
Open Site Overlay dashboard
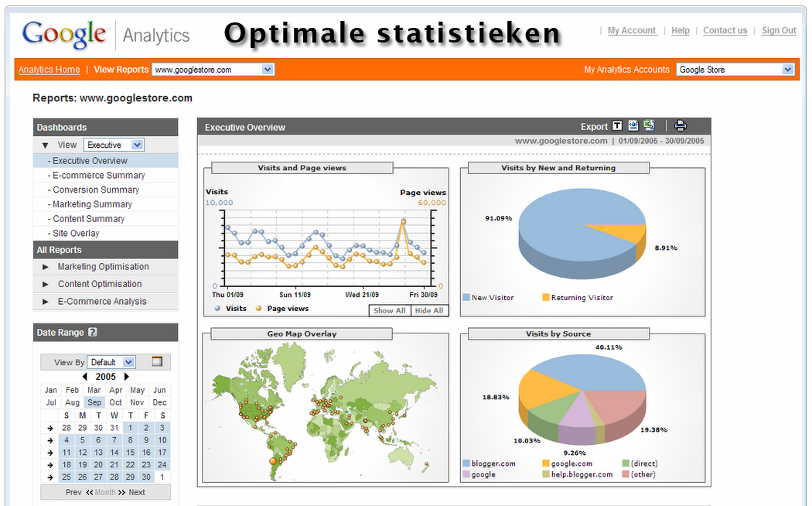pos(106,233)
